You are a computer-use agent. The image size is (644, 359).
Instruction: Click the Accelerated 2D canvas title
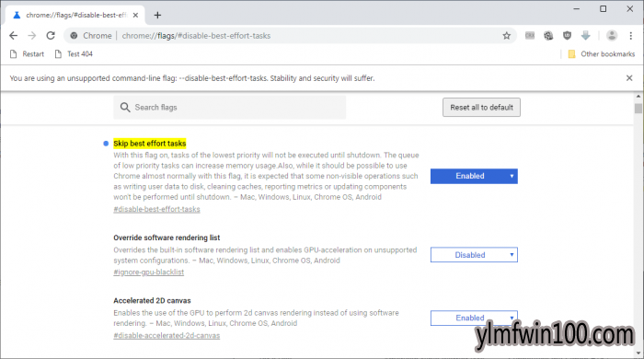click(x=152, y=300)
